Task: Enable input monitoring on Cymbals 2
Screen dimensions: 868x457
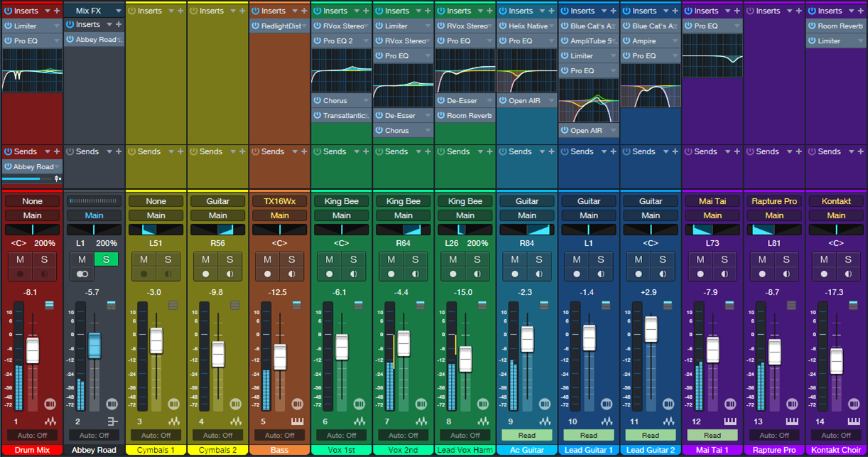Action: coord(230,274)
